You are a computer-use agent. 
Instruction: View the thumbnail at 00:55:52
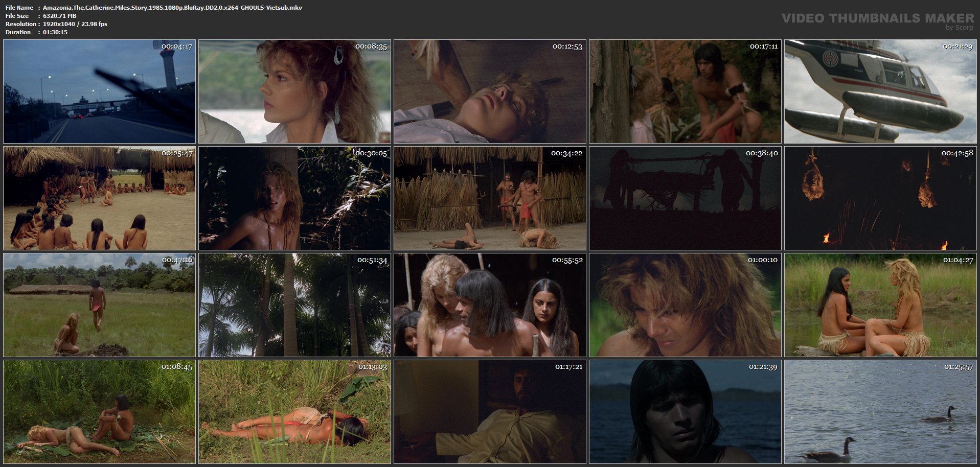(490, 305)
